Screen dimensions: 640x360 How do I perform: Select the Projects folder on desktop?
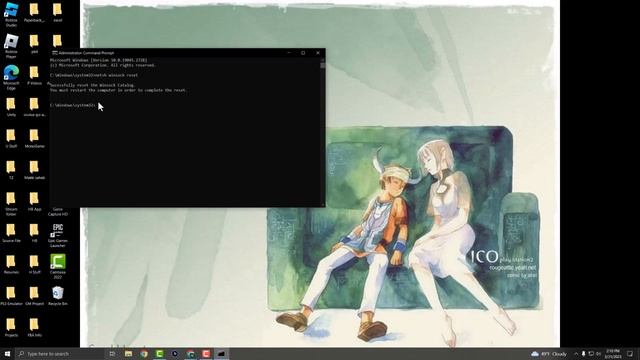coord(11,327)
